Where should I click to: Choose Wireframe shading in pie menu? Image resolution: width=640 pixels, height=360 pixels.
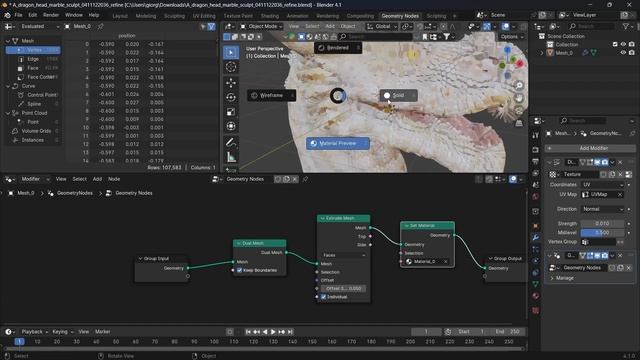coord(271,96)
